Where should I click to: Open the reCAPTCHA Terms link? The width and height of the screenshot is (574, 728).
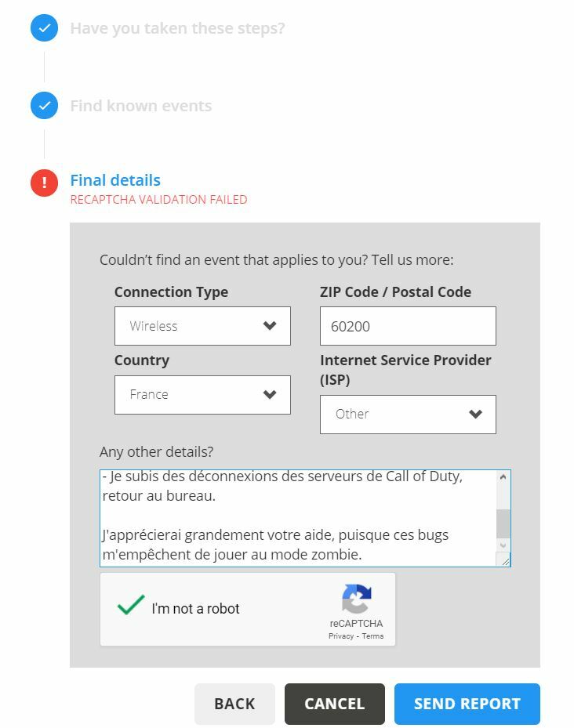[x=372, y=636]
